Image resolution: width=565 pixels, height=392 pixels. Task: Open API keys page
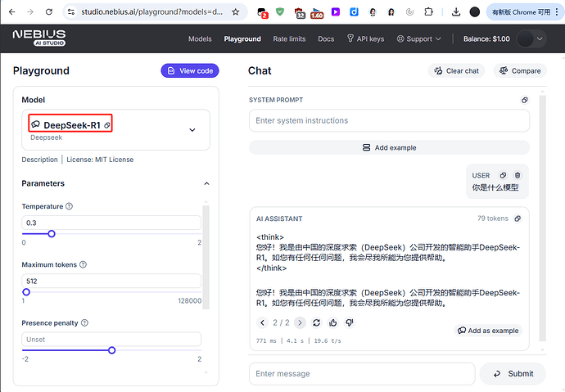click(366, 39)
